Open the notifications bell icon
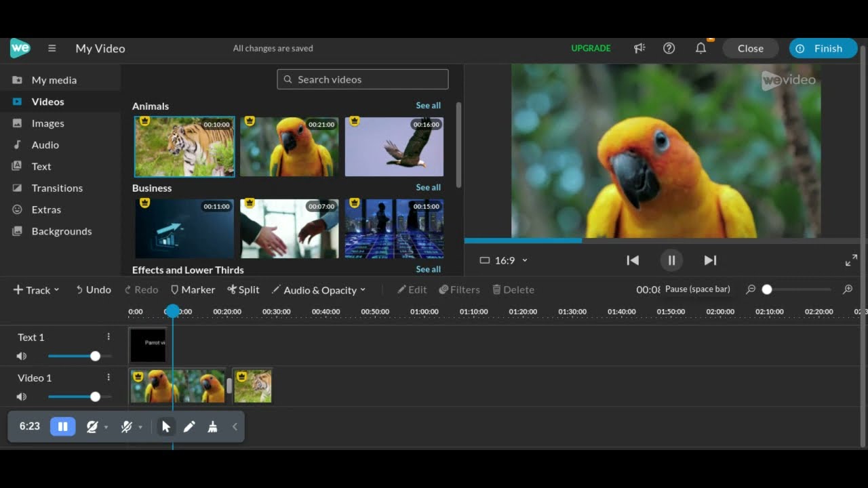Viewport: 868px width, 488px height. pyautogui.click(x=701, y=48)
